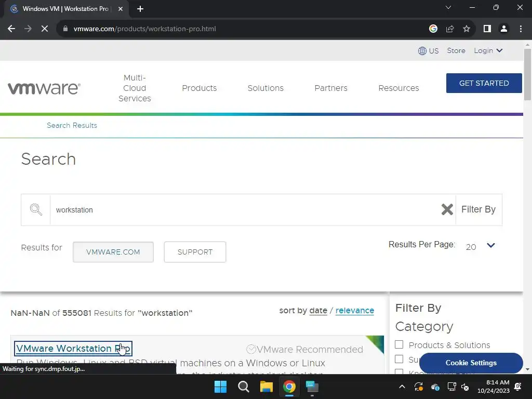Click the Google icon in address bar
Viewport: 532px width, 399px height.
click(x=433, y=29)
